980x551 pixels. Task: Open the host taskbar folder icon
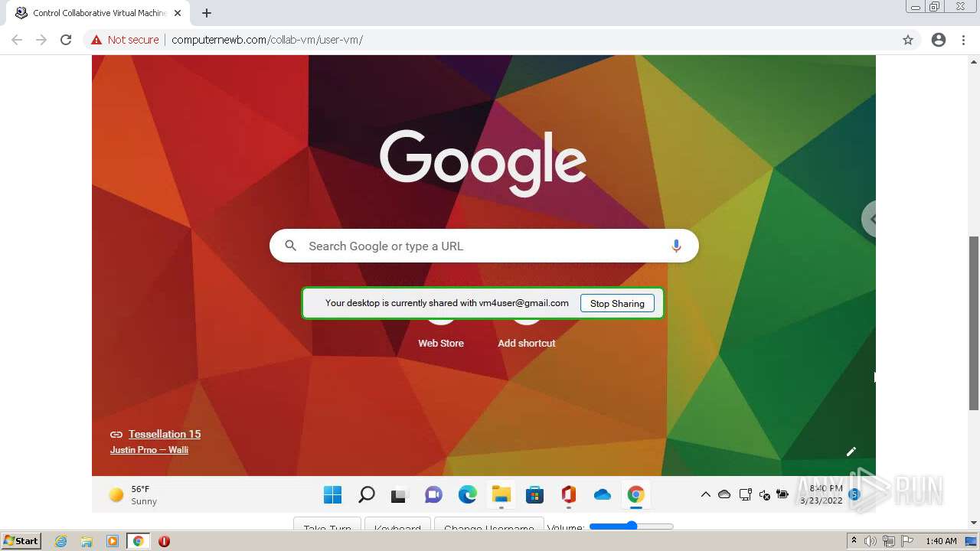pos(87,541)
